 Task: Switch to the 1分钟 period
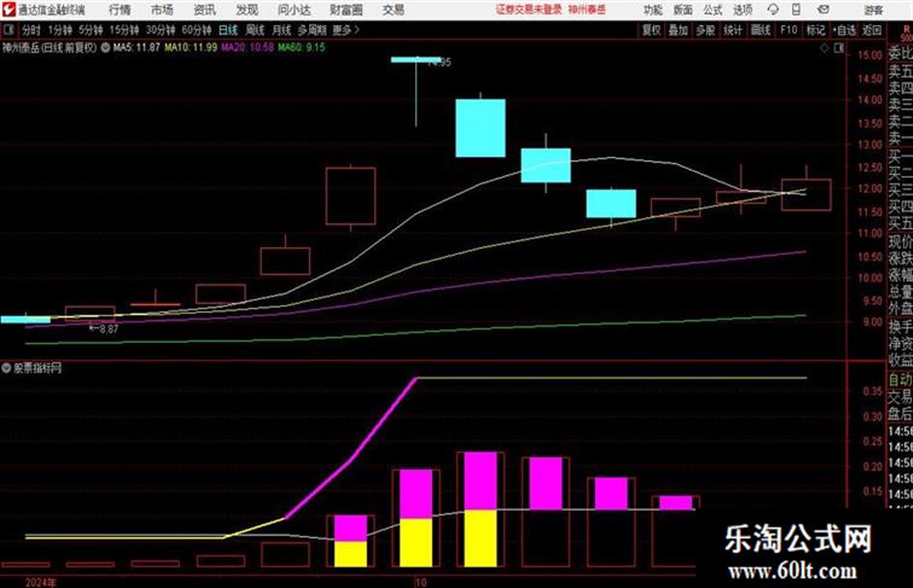[60, 30]
